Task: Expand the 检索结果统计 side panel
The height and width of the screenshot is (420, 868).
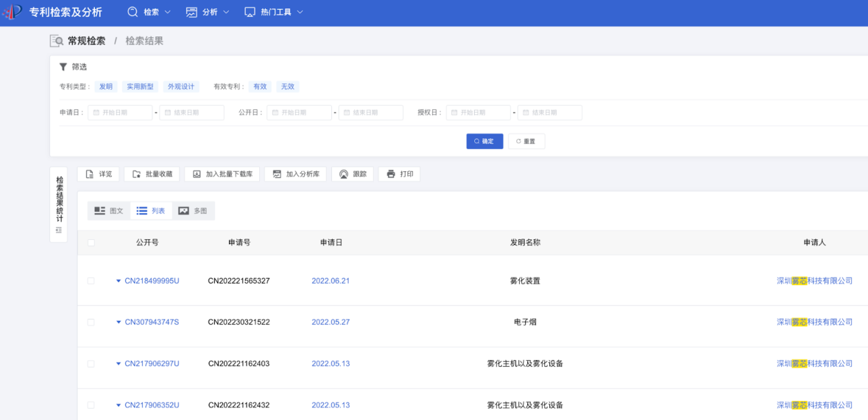Action: (59, 205)
